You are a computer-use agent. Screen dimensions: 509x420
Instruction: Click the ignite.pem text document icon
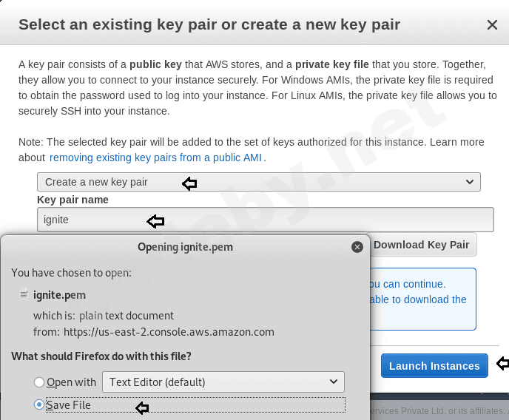[24, 294]
